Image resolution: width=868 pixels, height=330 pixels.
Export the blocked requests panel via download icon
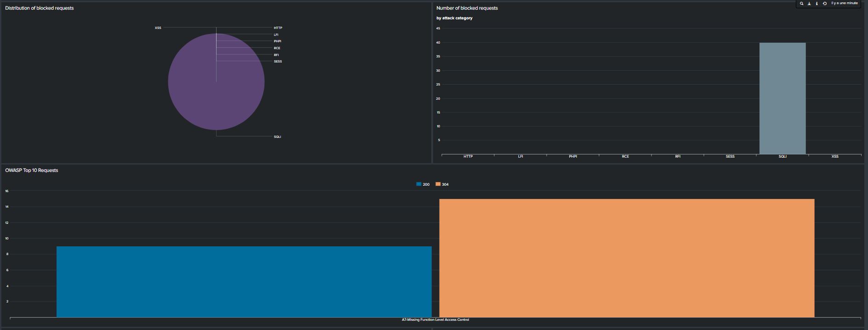(809, 3)
